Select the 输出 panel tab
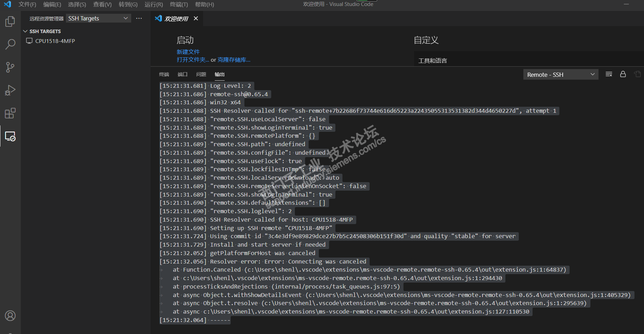This screenshot has height=334, width=644. point(220,74)
